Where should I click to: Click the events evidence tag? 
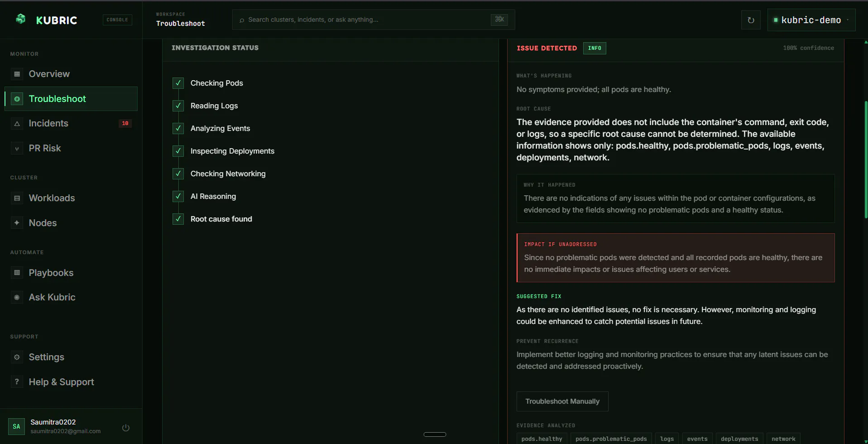pos(697,439)
